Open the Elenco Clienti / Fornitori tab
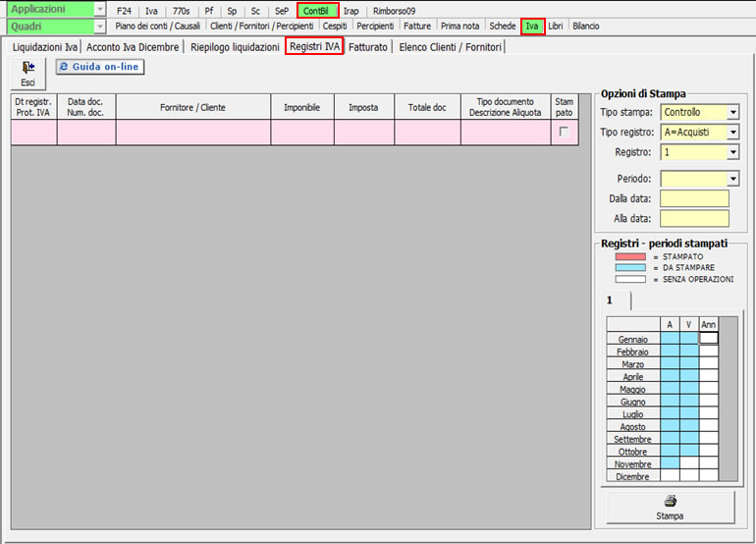This screenshot has height=544, width=756. (450, 46)
